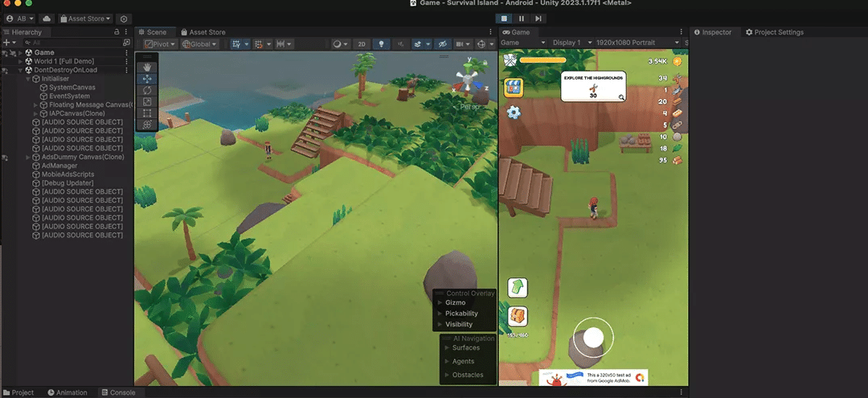The height and width of the screenshot is (398, 868).
Task: Open Hierarchy panel three-dot menu
Action: point(125,32)
